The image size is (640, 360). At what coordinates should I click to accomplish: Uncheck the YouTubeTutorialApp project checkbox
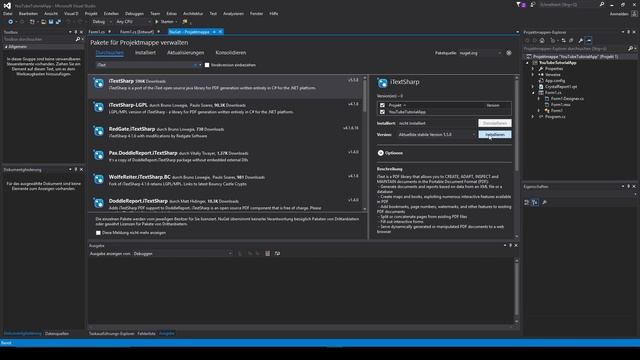(x=382, y=112)
